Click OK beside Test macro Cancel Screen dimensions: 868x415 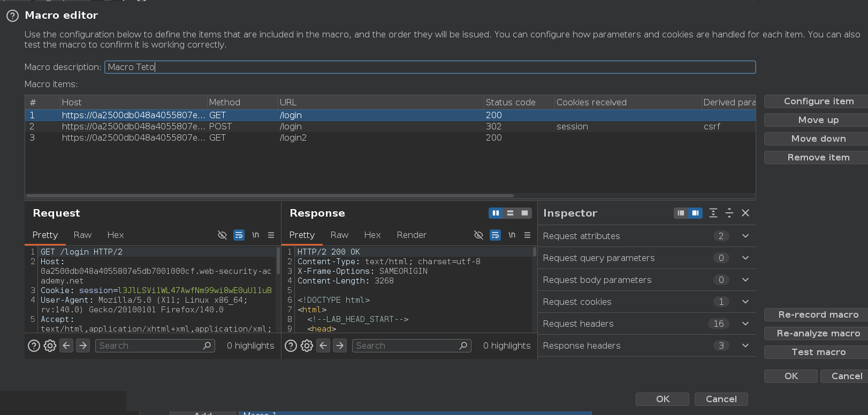[x=791, y=376]
